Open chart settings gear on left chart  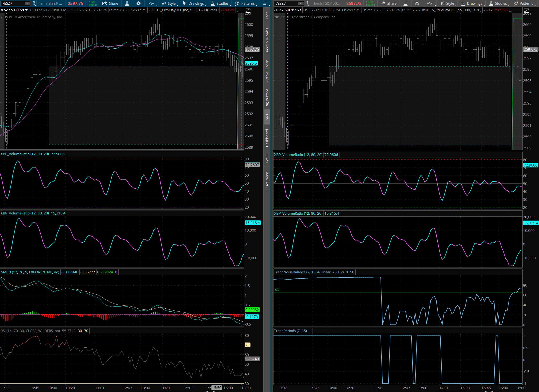(139, 3)
